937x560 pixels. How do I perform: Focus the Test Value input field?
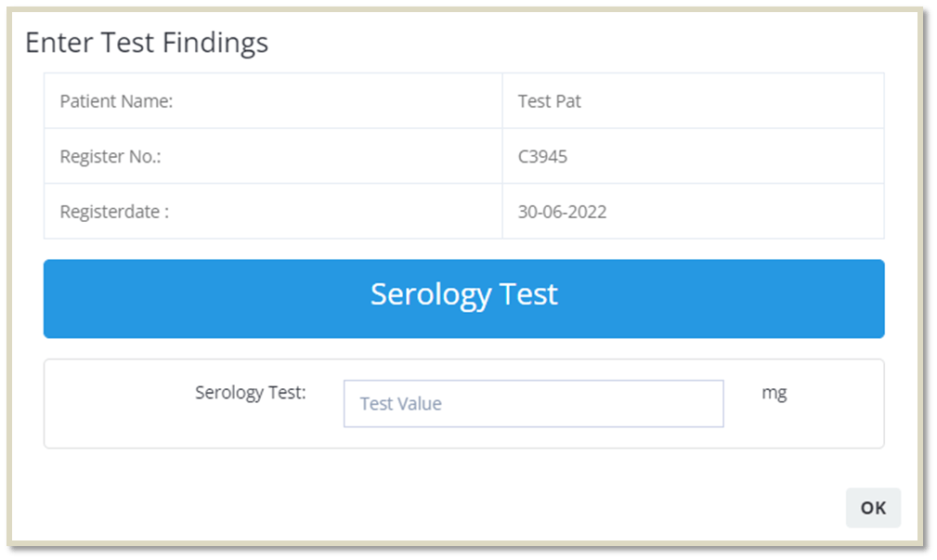coord(533,403)
